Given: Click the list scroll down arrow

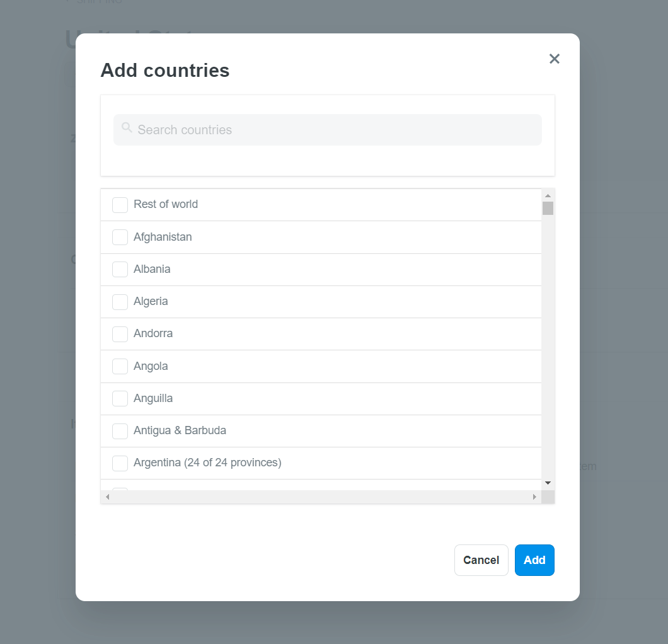Looking at the screenshot, I should tap(548, 483).
